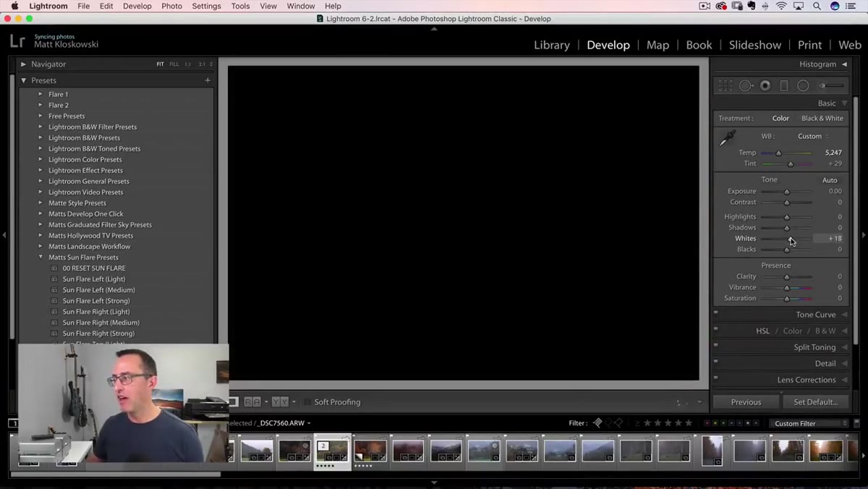The height and width of the screenshot is (489, 868).
Task: Set Treatment to Black & White
Action: [822, 119]
